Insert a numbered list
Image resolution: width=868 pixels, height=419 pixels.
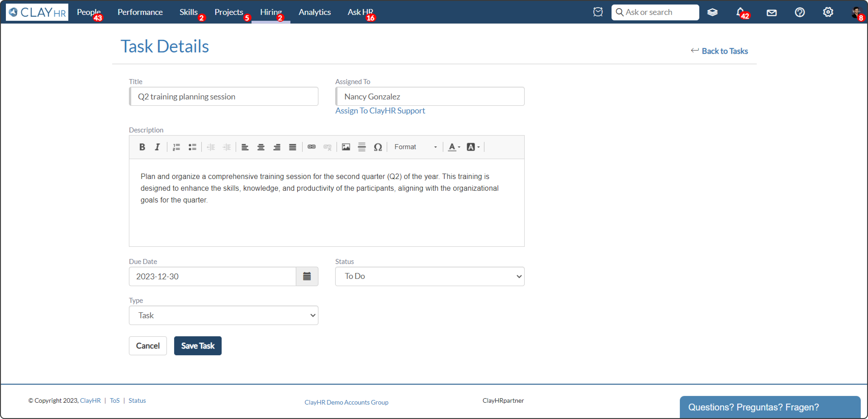tap(176, 147)
